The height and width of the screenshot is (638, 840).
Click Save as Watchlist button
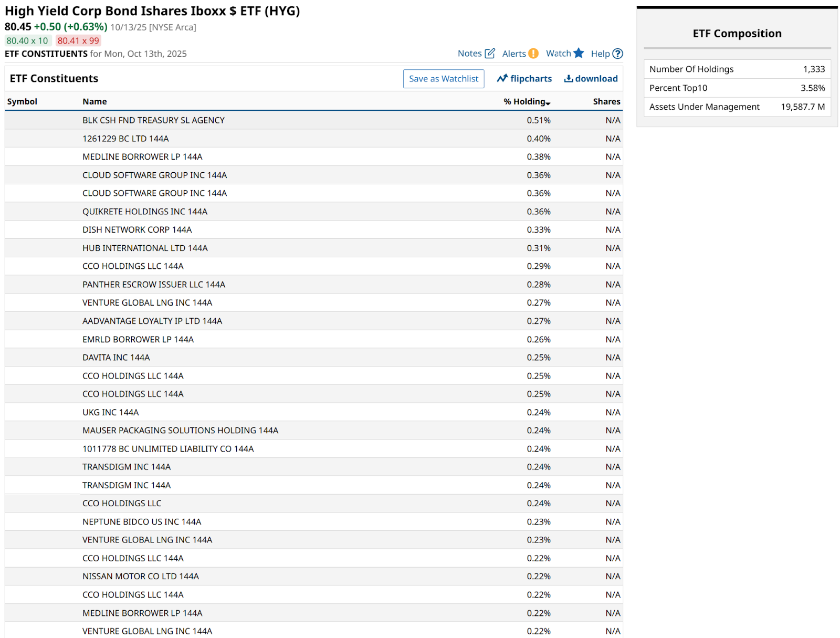[444, 79]
